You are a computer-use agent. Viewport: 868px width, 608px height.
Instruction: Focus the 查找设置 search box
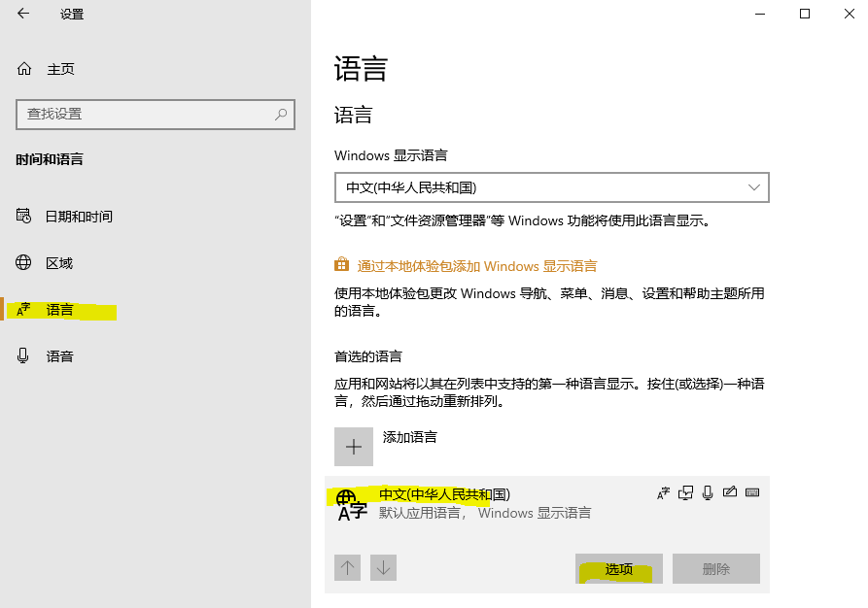tap(156, 115)
